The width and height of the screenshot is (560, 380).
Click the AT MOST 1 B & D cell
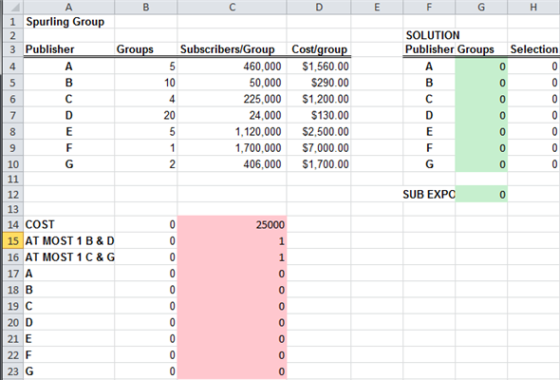69,241
